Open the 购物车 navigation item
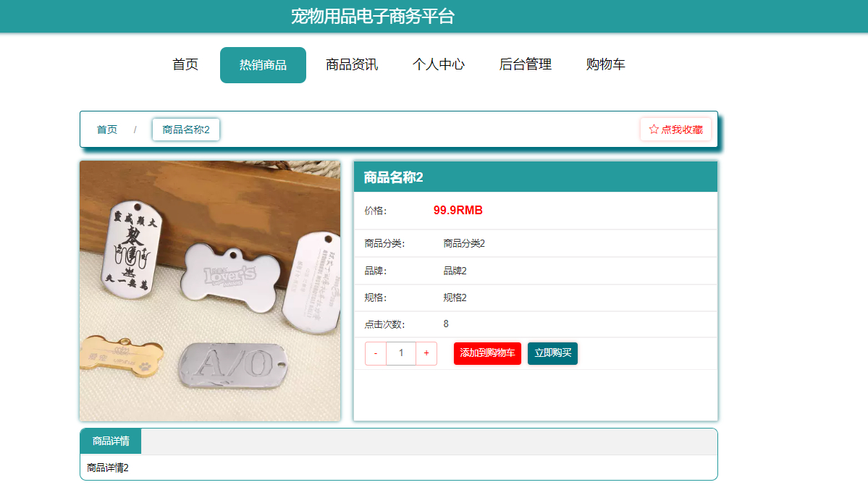The height and width of the screenshot is (498, 868). pos(606,64)
